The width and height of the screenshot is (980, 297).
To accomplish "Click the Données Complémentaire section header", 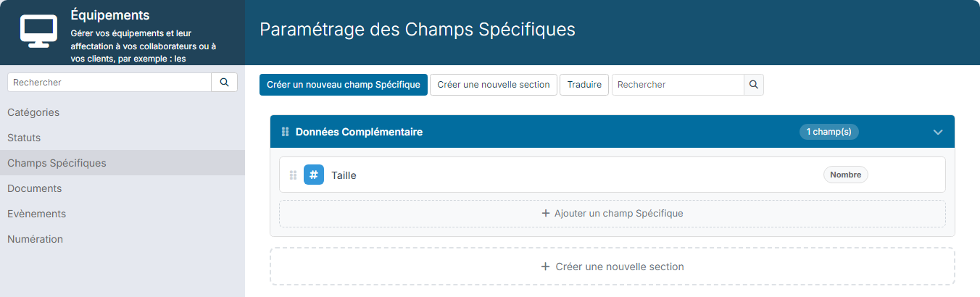I will [612, 132].
